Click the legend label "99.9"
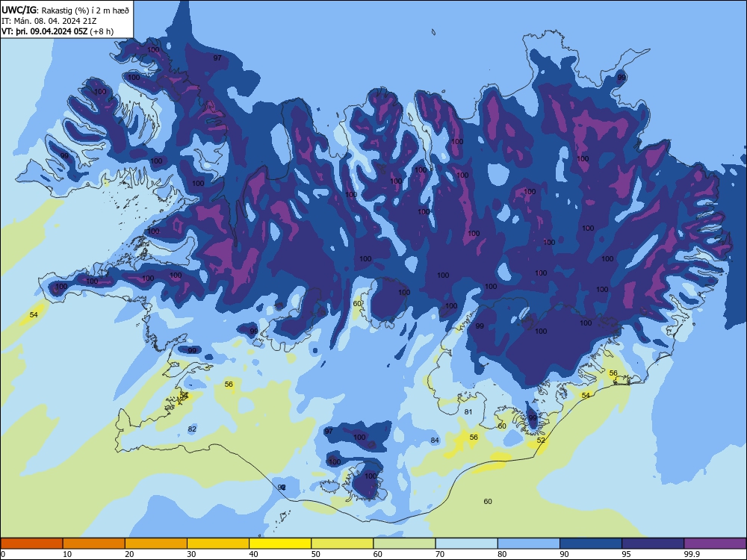This screenshot has height=560, width=747. click(x=692, y=554)
